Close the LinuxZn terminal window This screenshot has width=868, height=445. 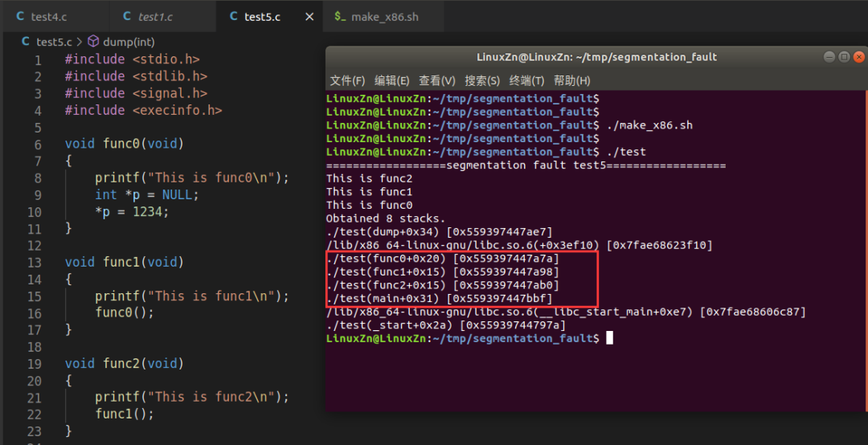859,57
